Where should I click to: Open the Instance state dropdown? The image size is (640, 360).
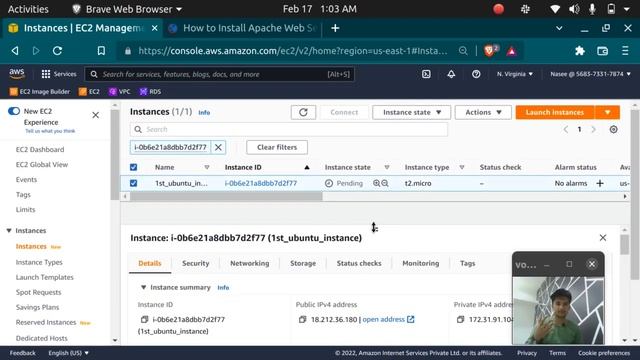pyautogui.click(x=411, y=112)
